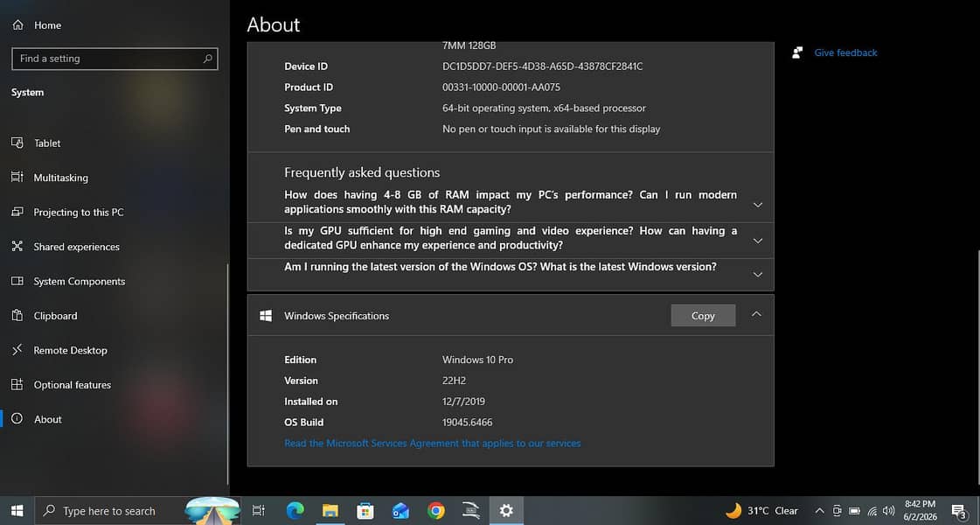Click the Projecting to this PC icon
This screenshot has width=980, height=525.
coord(17,212)
